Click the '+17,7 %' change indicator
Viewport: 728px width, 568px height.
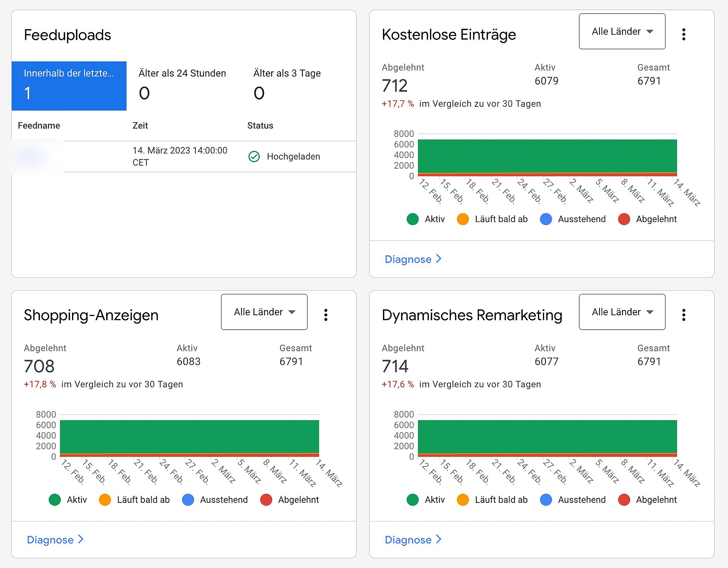pyautogui.click(x=398, y=104)
